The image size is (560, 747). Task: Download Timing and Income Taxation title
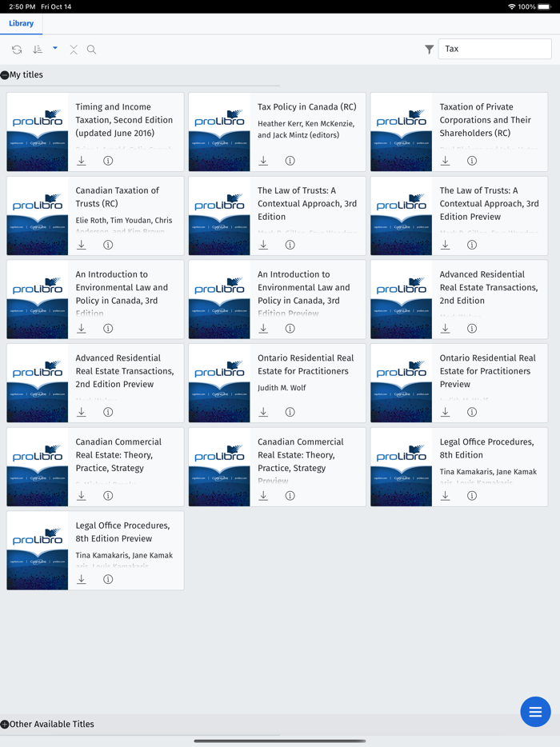pos(82,161)
